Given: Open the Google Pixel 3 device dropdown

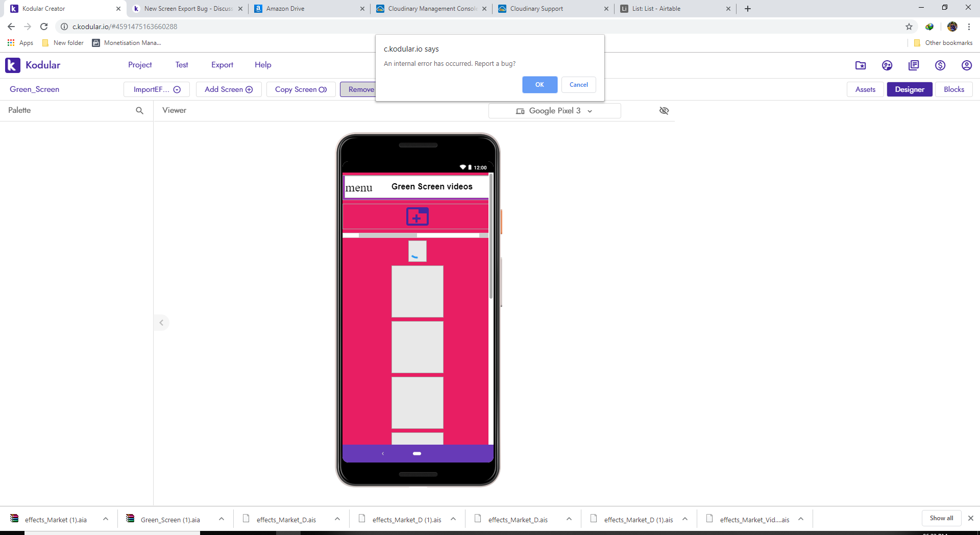Looking at the screenshot, I should [x=555, y=111].
